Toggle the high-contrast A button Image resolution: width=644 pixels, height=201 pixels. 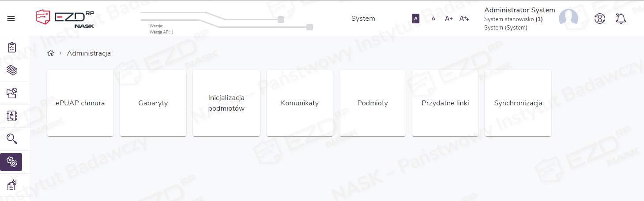coord(415,19)
